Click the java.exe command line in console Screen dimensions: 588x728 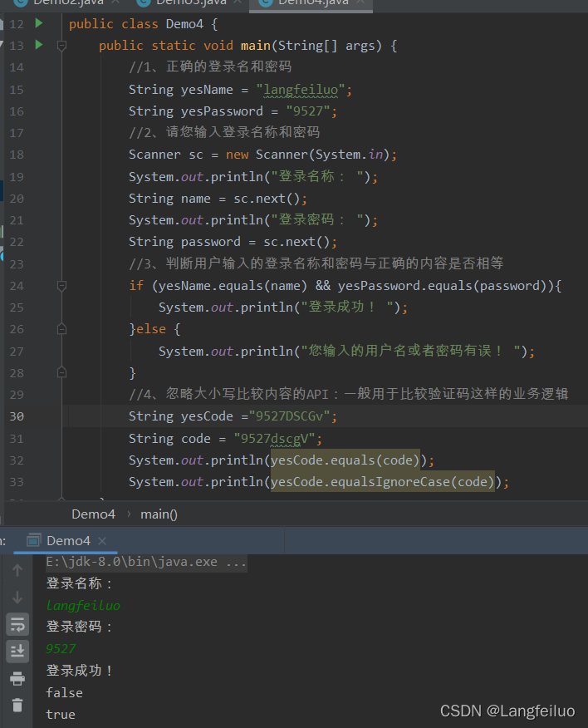(146, 562)
